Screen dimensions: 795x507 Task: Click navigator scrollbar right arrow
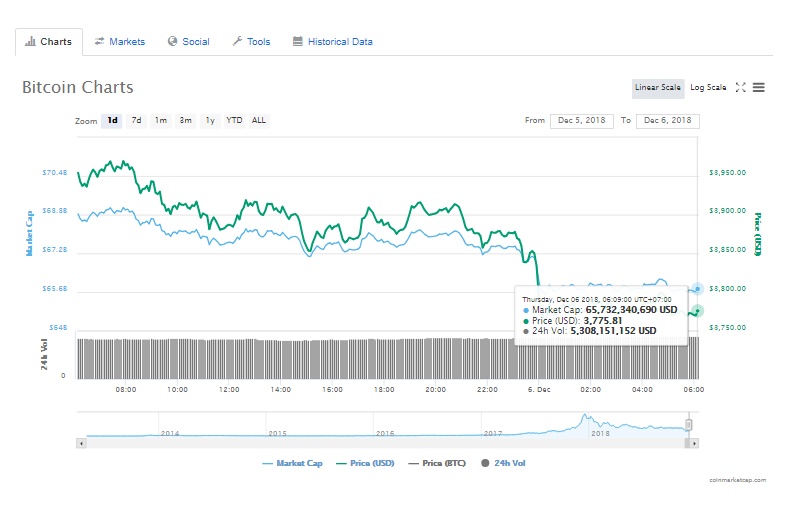[694, 443]
